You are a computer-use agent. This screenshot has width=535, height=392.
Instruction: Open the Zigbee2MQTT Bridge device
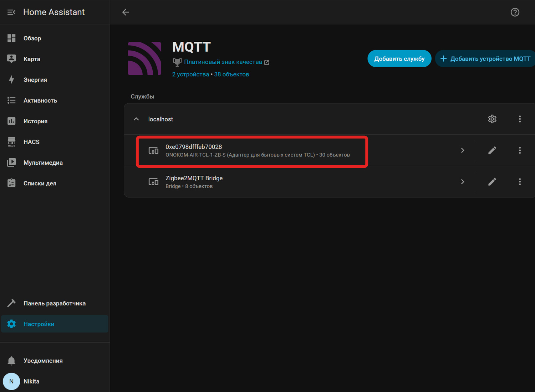[x=300, y=182]
